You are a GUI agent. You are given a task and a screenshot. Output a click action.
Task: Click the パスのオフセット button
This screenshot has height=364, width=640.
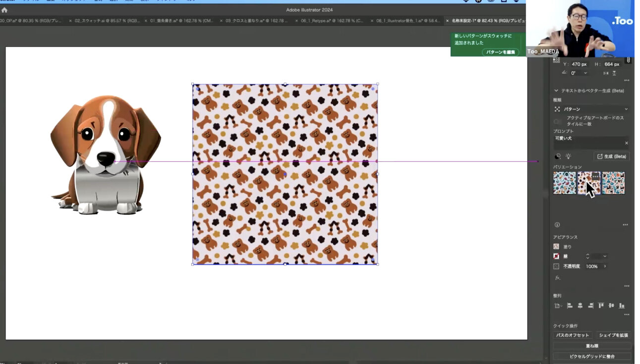573,335
